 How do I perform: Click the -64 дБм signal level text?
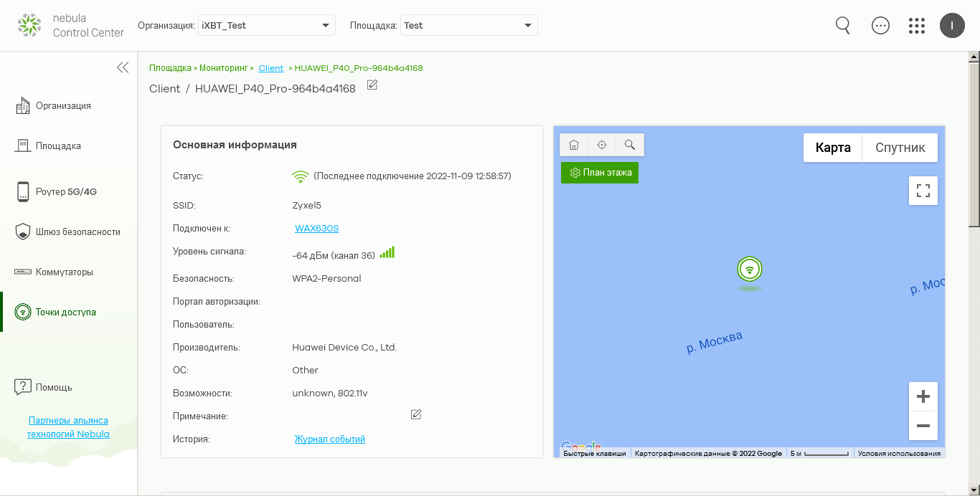coord(334,255)
